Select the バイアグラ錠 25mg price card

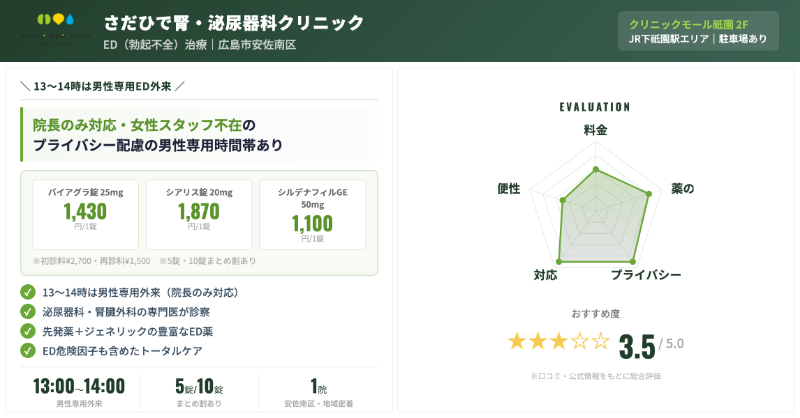point(85,213)
